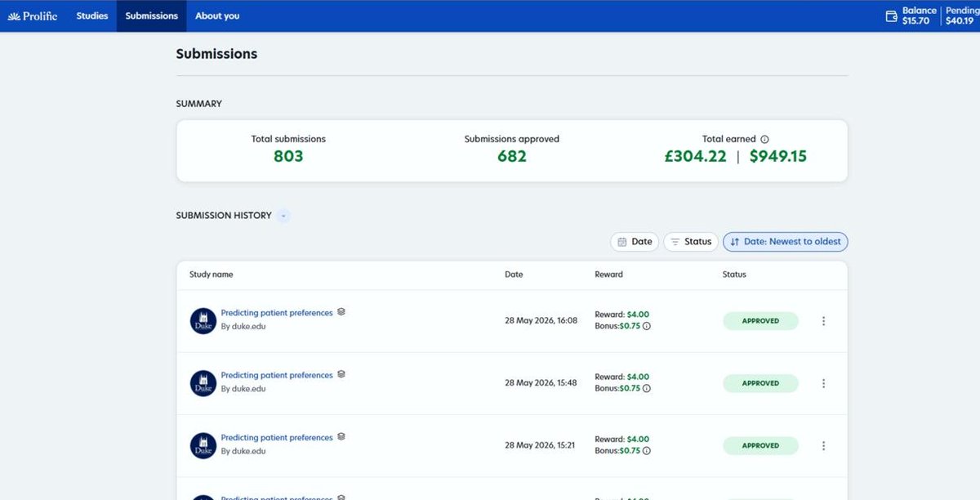Open three-dot menu for 15:21 submission
Viewport: 980px width, 500px height.
(823, 446)
